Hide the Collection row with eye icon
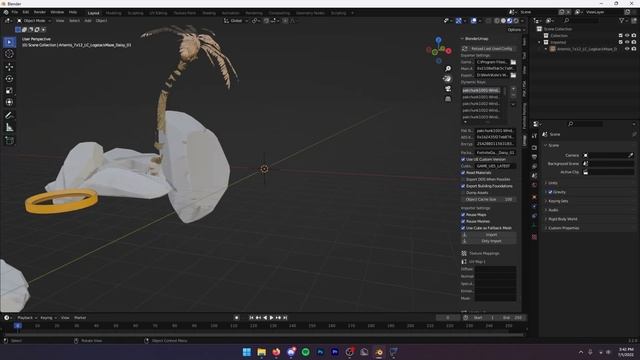640x360 pixels. tap(627, 36)
